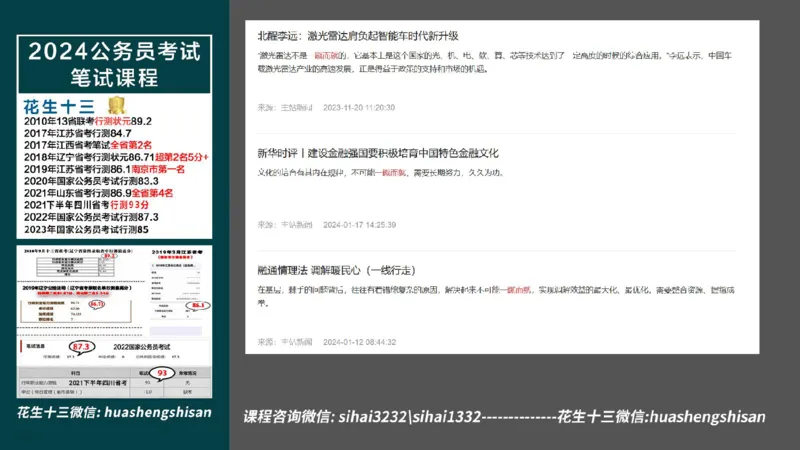
Task: Click the red highlighted keyword in 融通情理法 summary
Action: (518, 290)
